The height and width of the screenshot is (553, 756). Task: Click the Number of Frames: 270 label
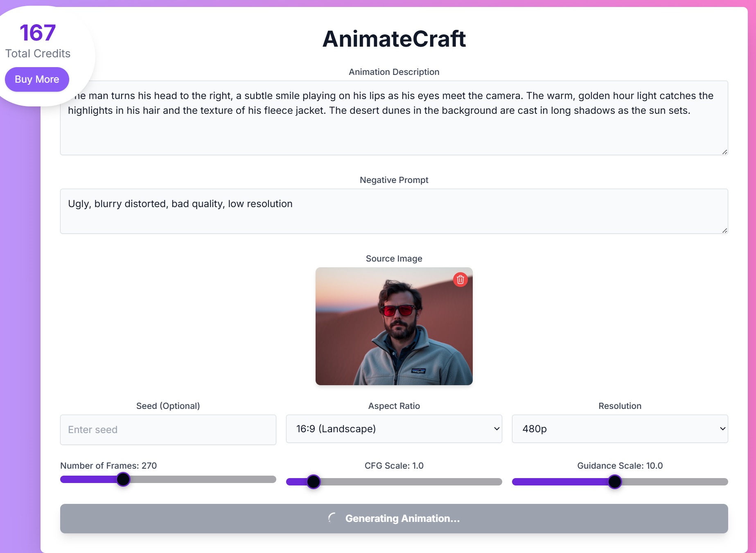[x=108, y=466]
